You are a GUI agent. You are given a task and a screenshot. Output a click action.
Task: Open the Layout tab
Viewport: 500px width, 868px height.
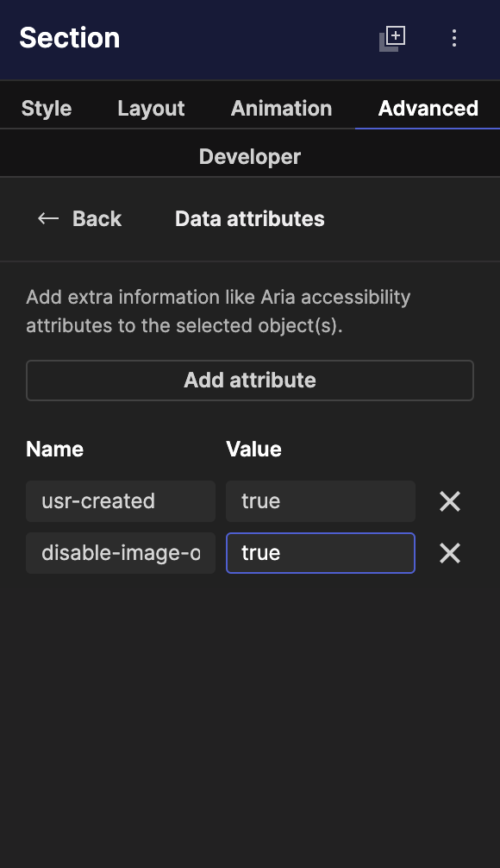151,108
